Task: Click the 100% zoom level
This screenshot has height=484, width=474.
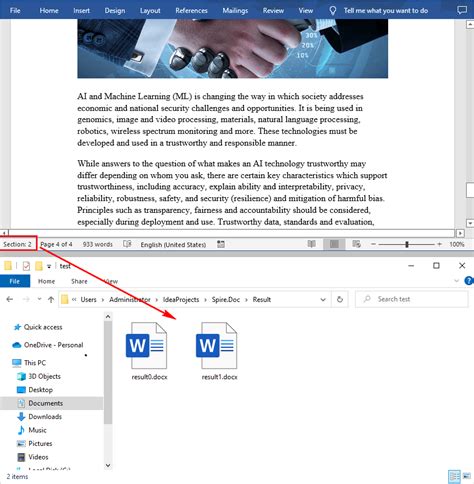Action: [457, 244]
